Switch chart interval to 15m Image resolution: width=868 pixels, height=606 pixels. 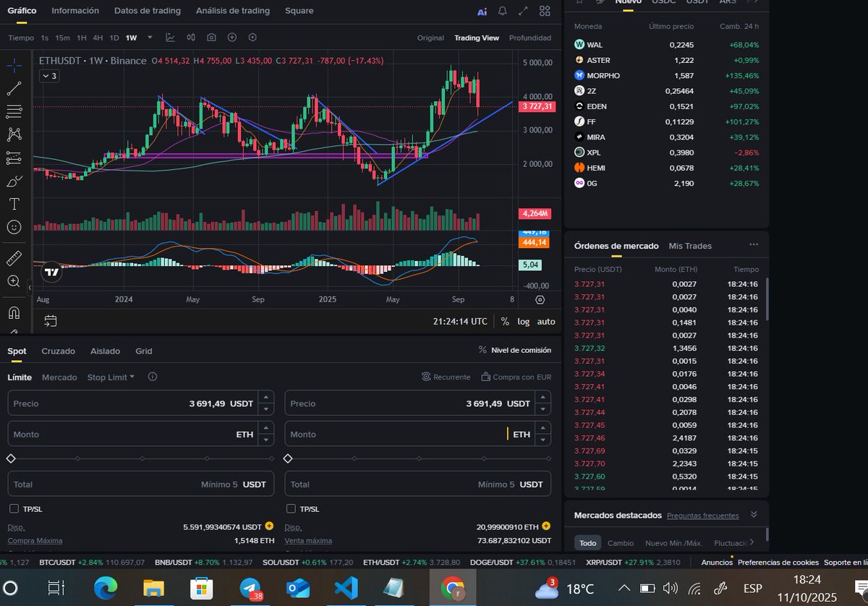tap(63, 38)
